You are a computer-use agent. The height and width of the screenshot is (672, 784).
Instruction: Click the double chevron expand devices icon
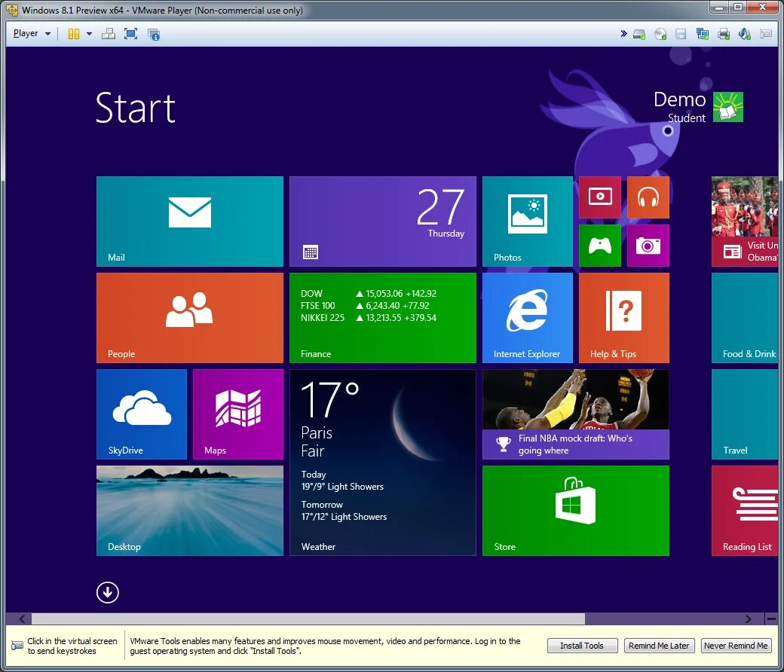pyautogui.click(x=623, y=33)
